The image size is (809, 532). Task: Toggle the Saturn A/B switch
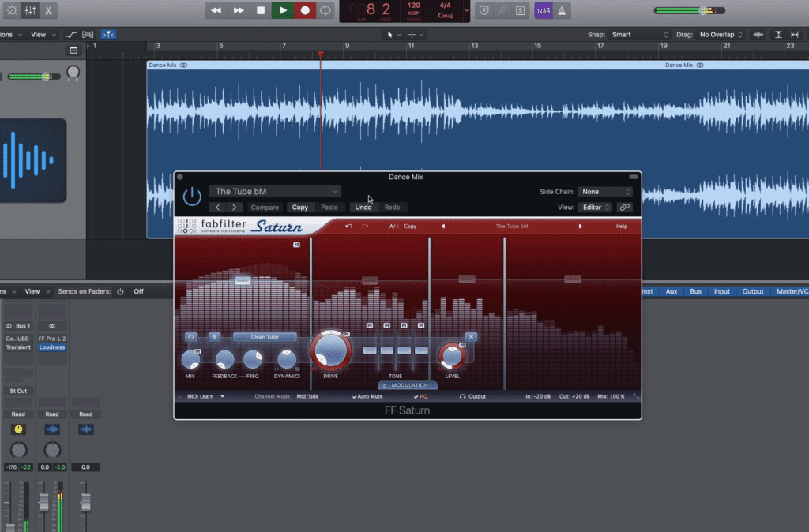(x=393, y=226)
